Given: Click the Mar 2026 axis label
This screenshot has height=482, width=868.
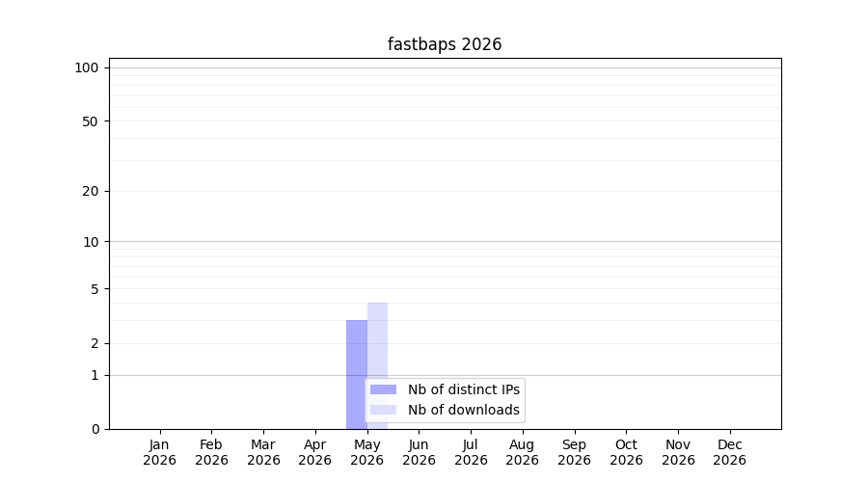Looking at the screenshot, I should click(x=263, y=452).
